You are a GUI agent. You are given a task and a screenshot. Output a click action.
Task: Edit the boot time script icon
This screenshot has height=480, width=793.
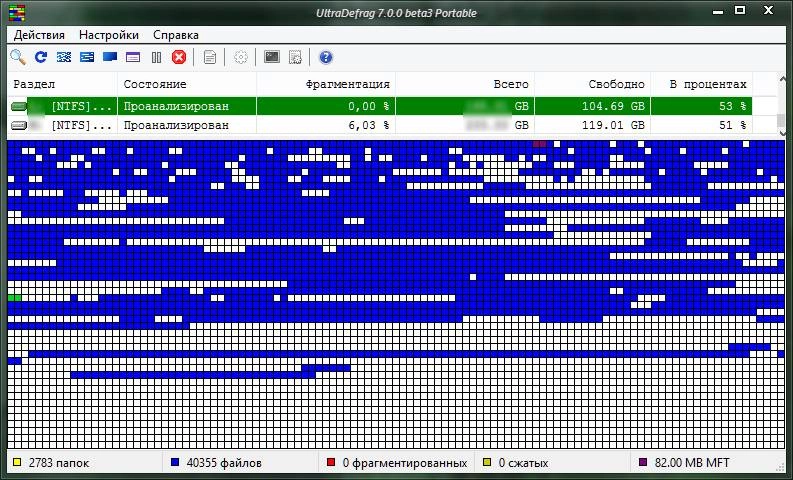coord(295,57)
